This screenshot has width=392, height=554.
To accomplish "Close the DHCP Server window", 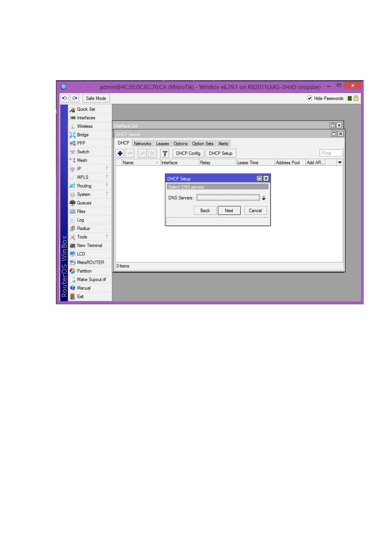I will point(341,134).
